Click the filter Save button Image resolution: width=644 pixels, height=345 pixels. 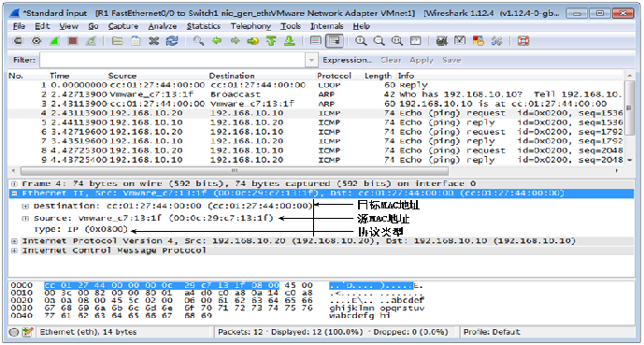451,60
